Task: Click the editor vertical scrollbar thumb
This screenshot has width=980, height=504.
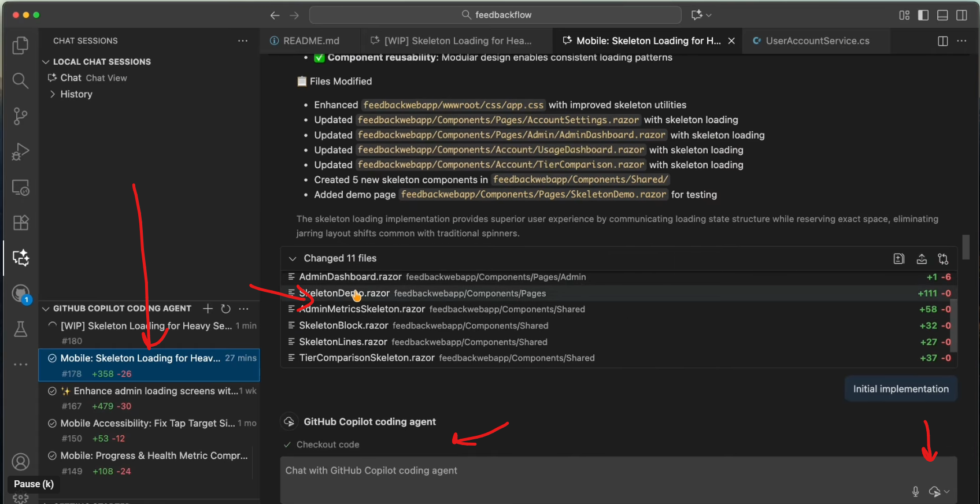Action: 966,247
